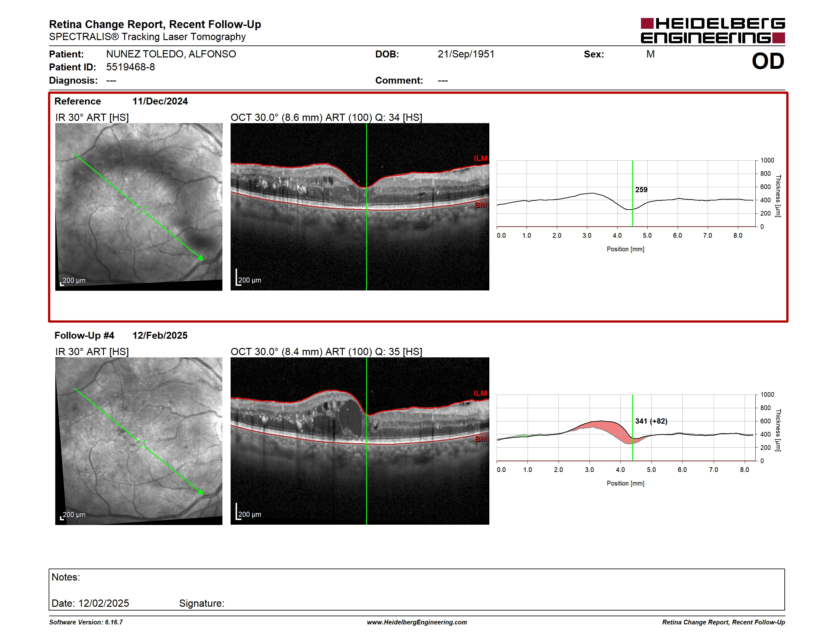Image resolution: width=834 pixels, height=644 pixels.
Task: Click the Position [mm] axis label of Reference graph
Action: pyautogui.click(x=625, y=249)
